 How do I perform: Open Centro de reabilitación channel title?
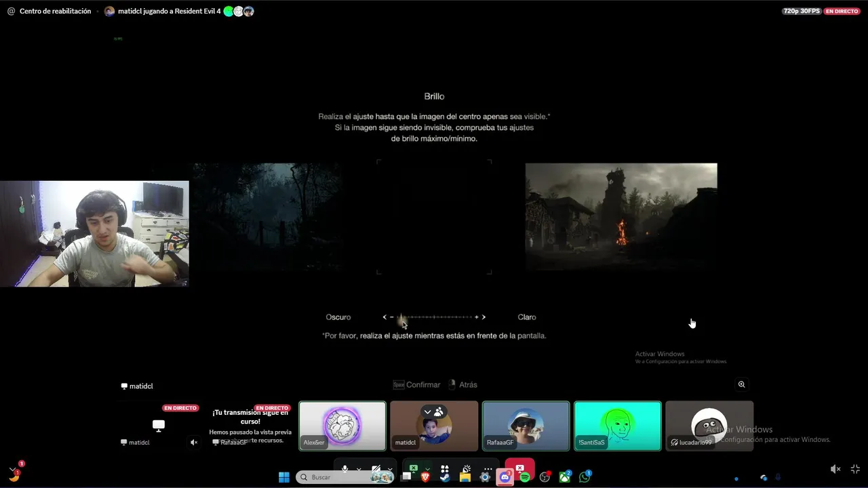pyautogui.click(x=55, y=11)
